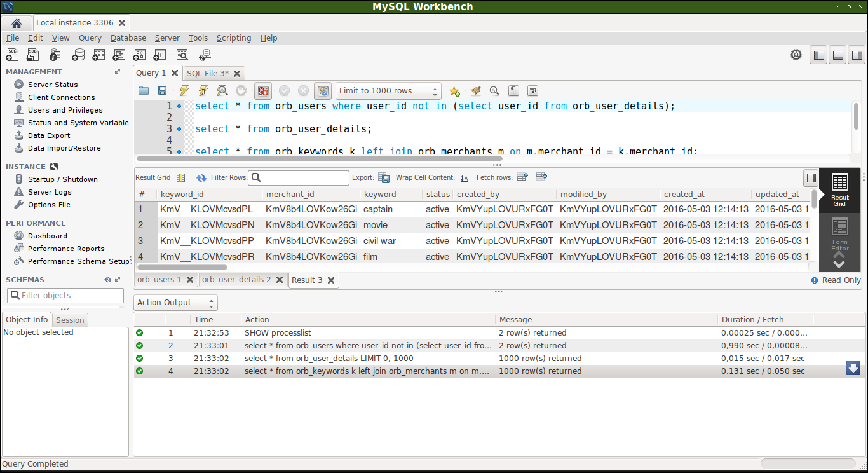Create a new SQL tab icon

pyautogui.click(x=12, y=55)
